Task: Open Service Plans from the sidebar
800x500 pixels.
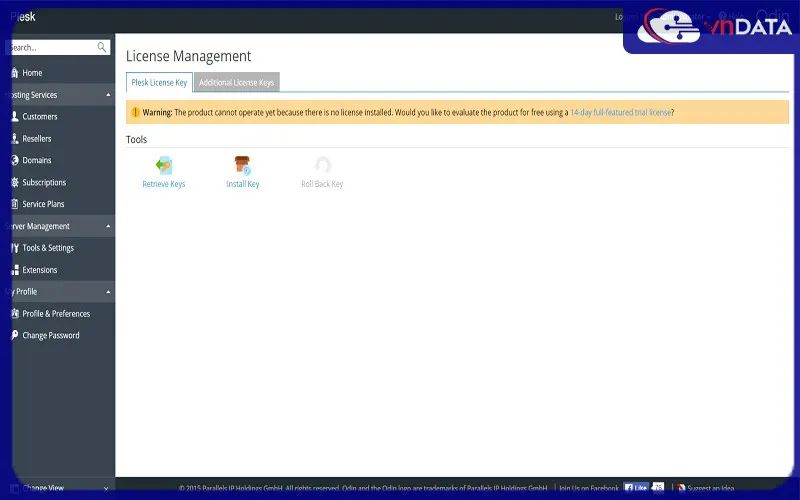Action: pyautogui.click(x=43, y=204)
